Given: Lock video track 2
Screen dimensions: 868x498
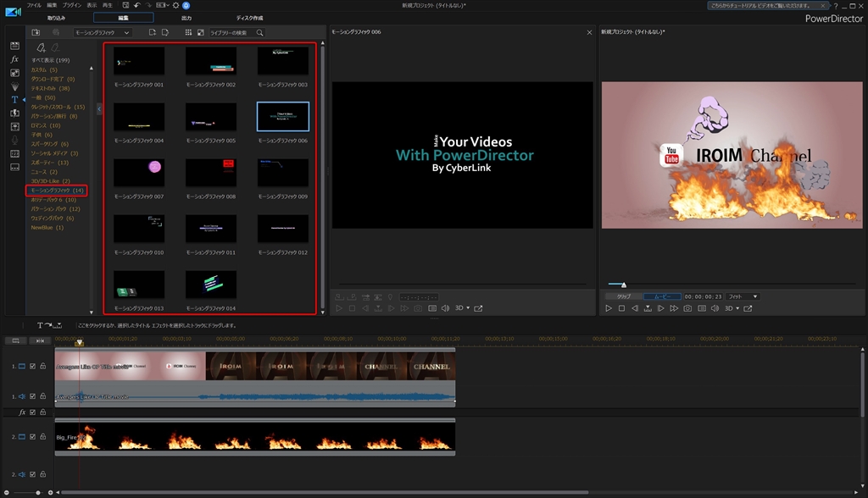Looking at the screenshot, I should [42, 436].
